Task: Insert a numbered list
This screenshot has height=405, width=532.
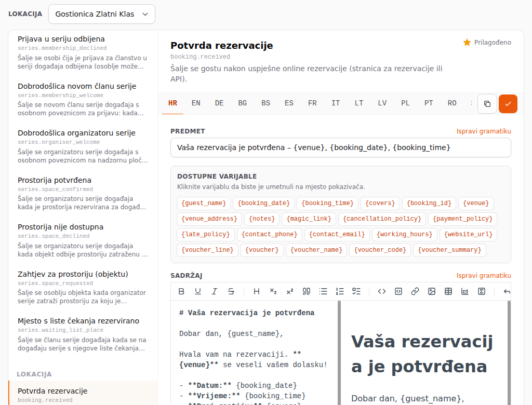Action: (340, 291)
